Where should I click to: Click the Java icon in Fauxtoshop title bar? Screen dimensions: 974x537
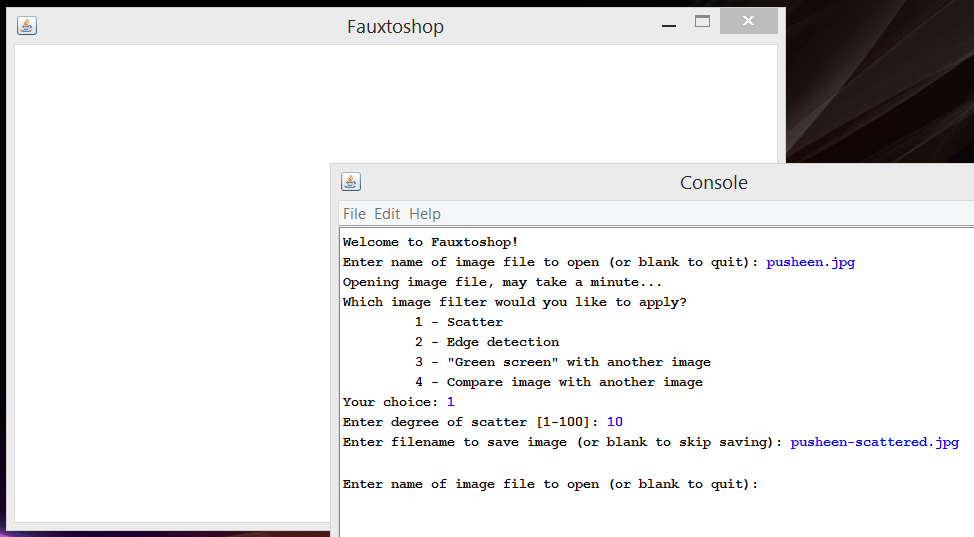coord(27,25)
